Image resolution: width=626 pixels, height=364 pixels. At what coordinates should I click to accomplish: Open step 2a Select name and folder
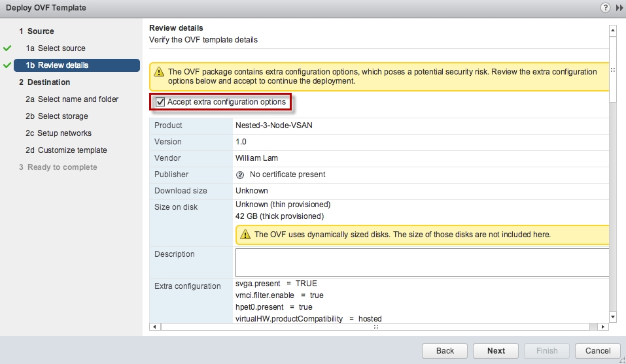pos(72,99)
